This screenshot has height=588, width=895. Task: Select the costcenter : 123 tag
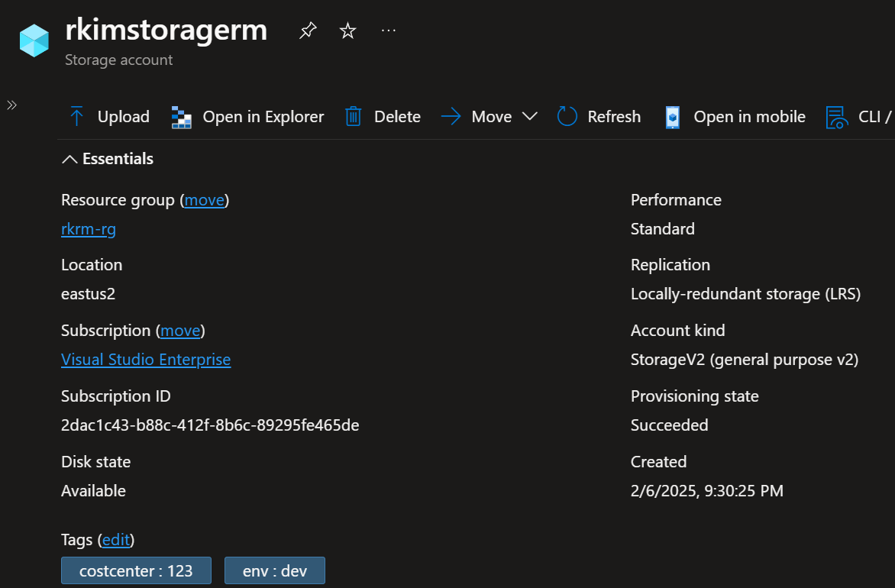[136, 570]
